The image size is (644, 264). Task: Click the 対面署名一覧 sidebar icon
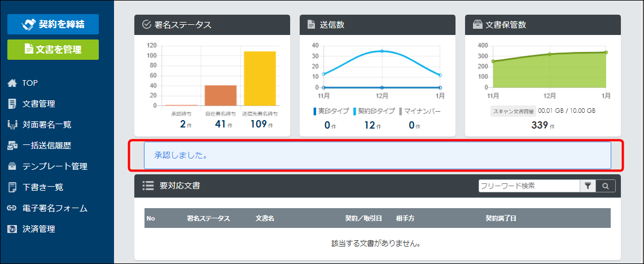12,125
